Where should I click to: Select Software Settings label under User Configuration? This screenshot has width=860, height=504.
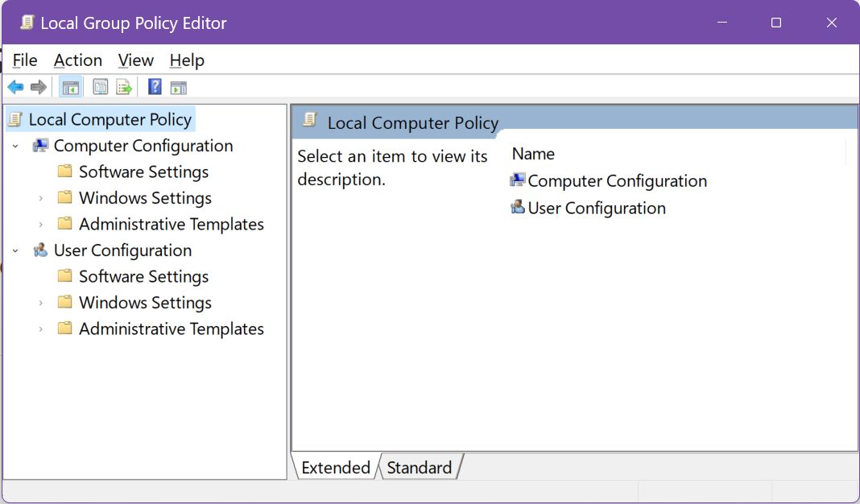pos(143,276)
